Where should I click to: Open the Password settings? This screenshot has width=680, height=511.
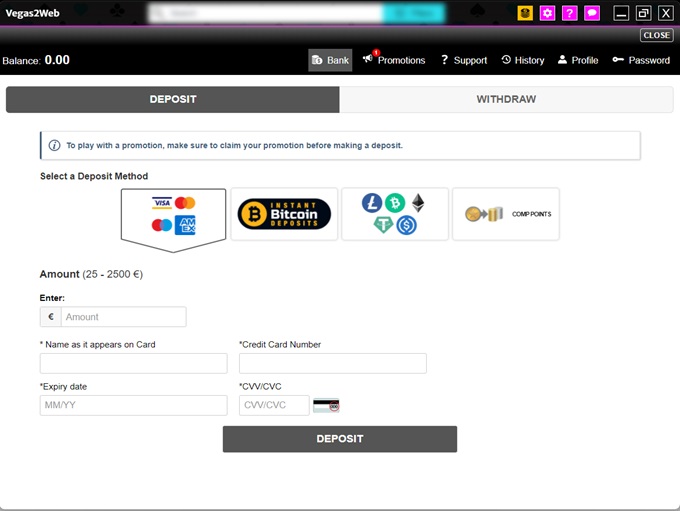(x=641, y=60)
